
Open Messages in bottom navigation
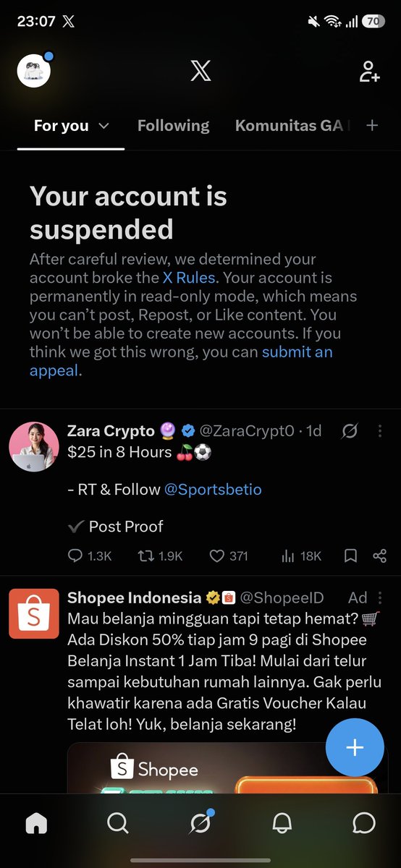tap(364, 823)
